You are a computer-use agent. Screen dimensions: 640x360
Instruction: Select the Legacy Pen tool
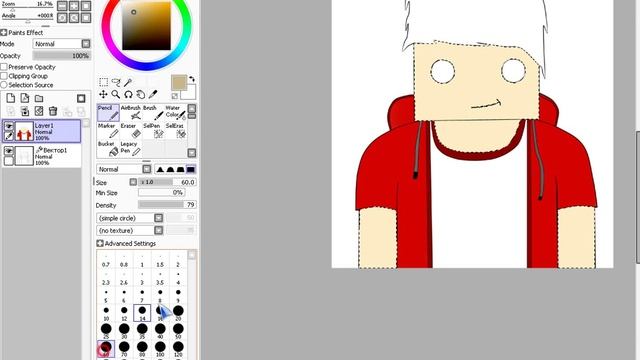pyautogui.click(x=131, y=149)
